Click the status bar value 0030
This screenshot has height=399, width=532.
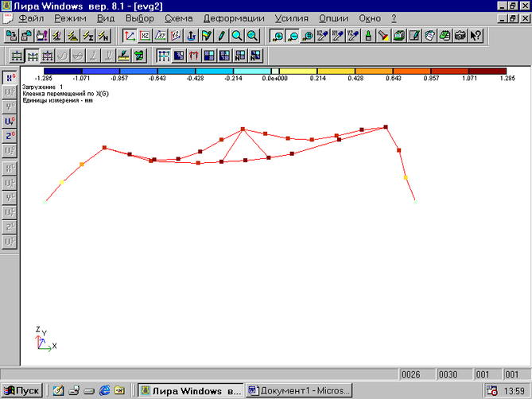pos(449,374)
